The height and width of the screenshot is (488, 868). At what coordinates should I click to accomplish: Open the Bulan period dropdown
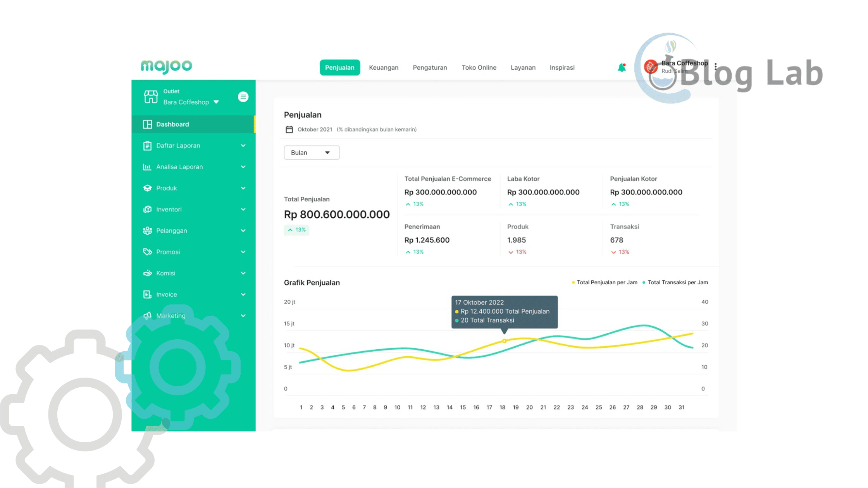coord(312,153)
